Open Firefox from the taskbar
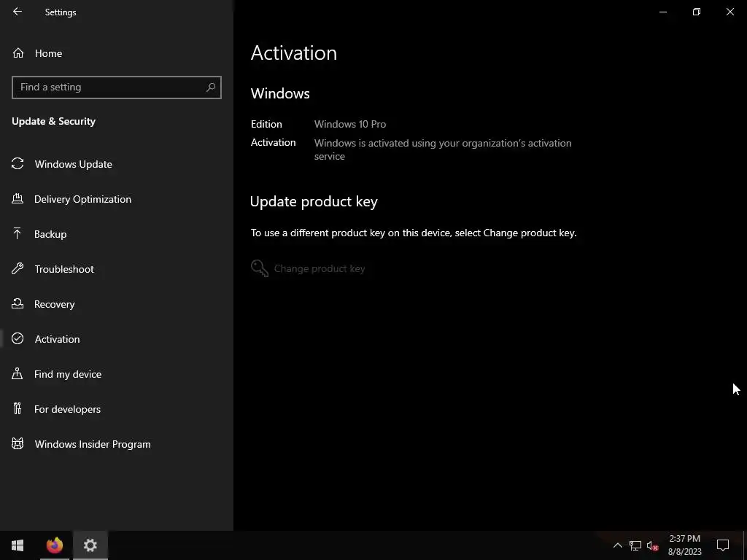 55,545
